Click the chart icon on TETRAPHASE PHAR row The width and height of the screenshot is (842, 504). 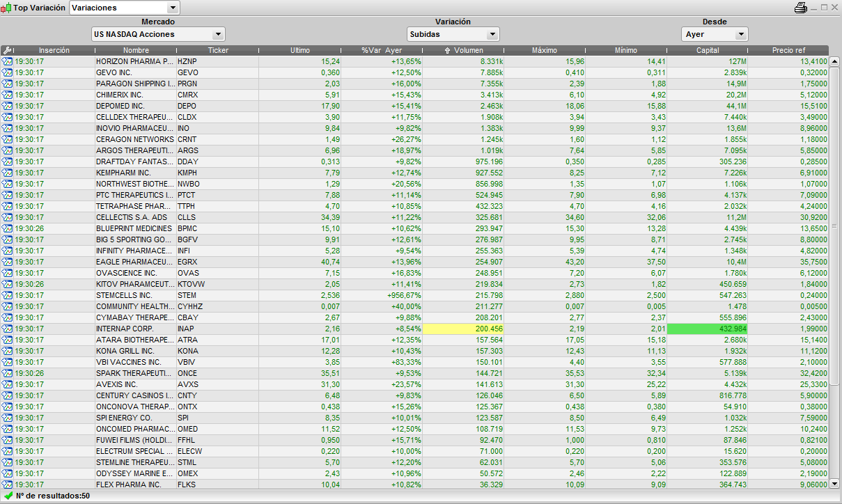[x=7, y=206]
